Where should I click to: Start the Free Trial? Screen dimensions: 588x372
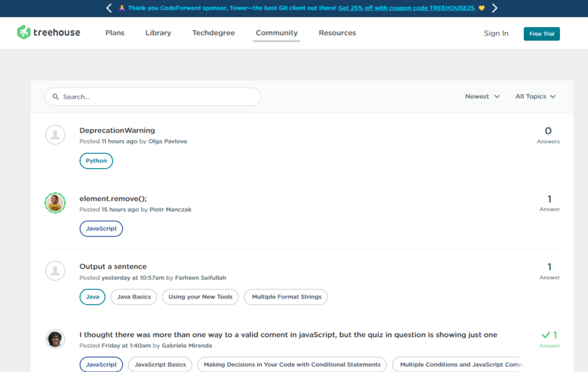coord(541,34)
